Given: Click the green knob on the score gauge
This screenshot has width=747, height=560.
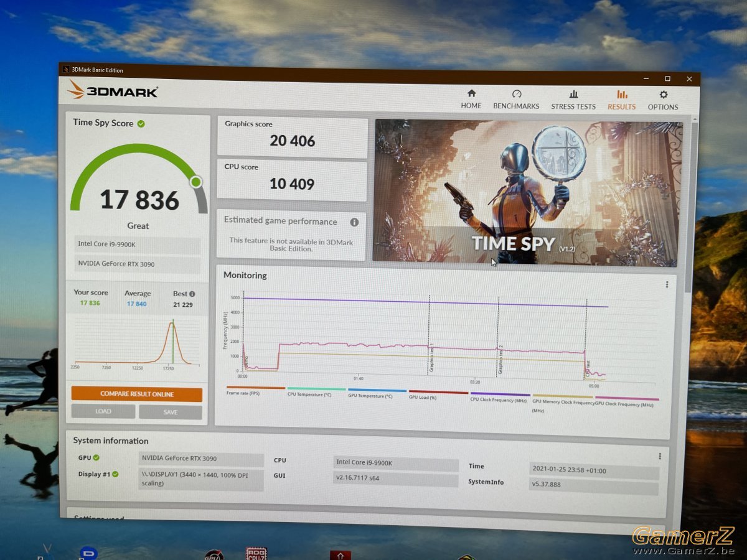Looking at the screenshot, I should coord(196,182).
